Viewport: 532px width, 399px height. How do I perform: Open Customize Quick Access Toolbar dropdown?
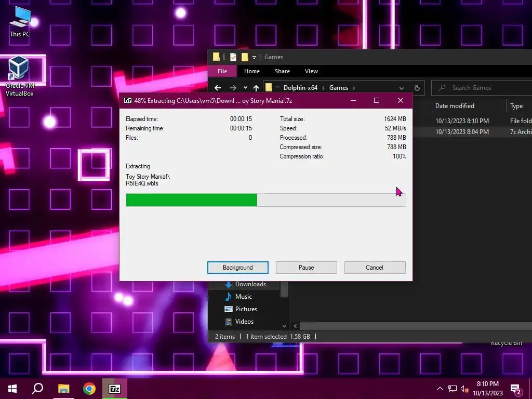click(254, 57)
